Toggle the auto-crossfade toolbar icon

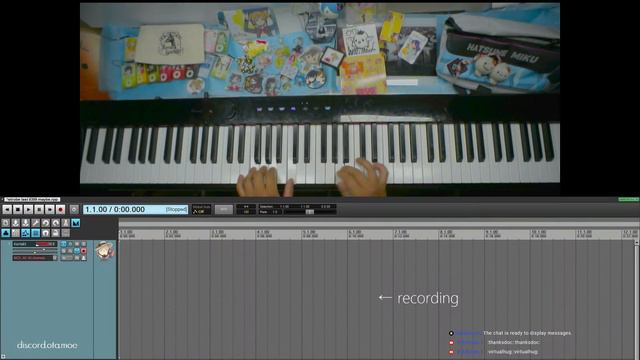click(76, 223)
